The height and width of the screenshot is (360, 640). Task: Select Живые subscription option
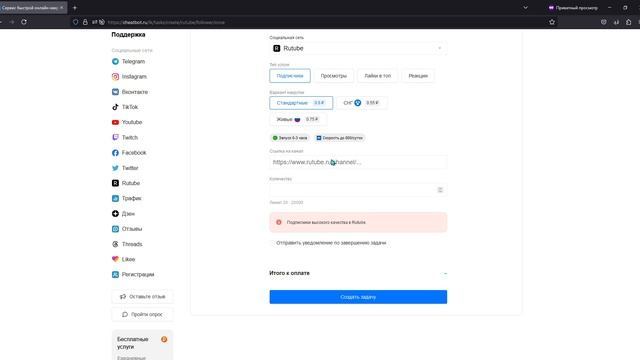click(298, 119)
